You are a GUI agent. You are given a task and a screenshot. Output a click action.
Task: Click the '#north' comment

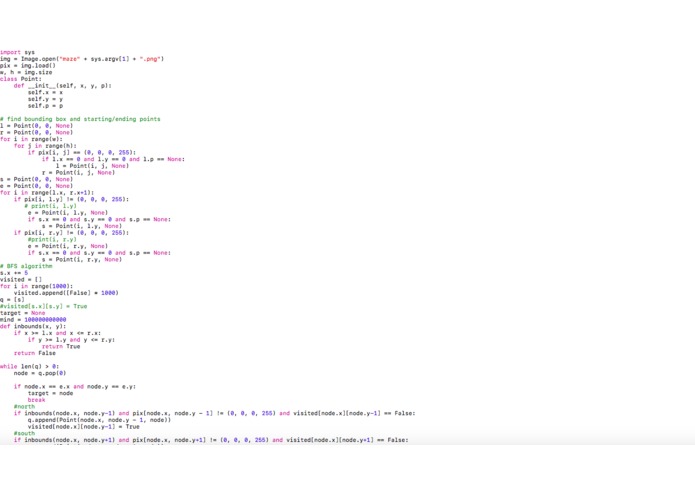[x=24, y=407]
